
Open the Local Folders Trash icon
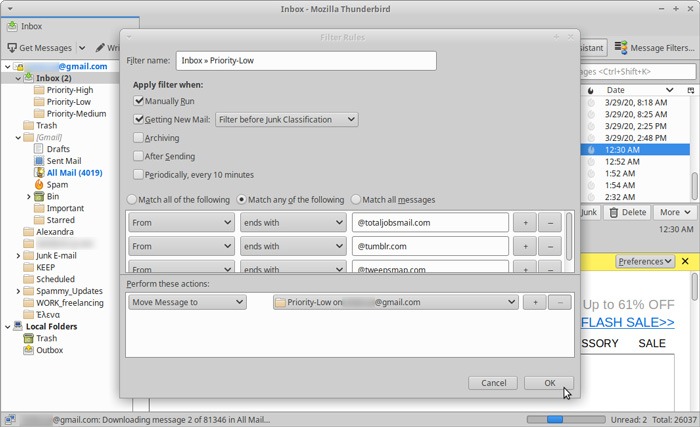click(29, 338)
